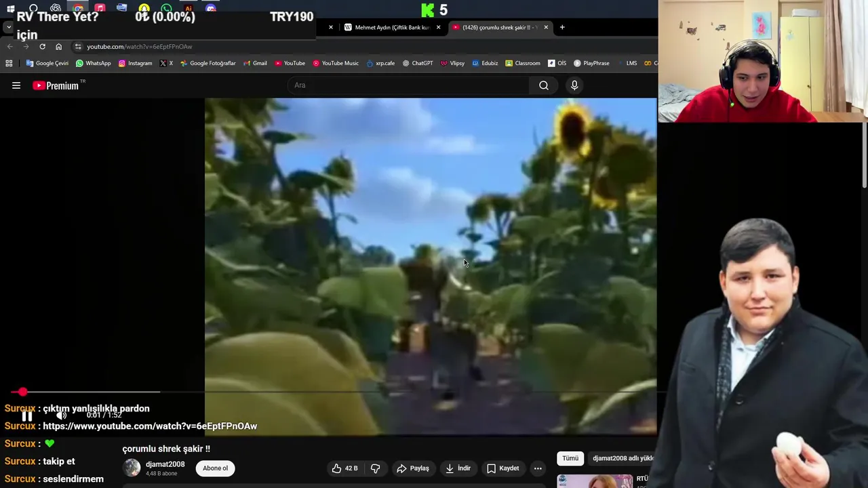Like the video with thumbs up
The image size is (868, 488).
click(345, 468)
